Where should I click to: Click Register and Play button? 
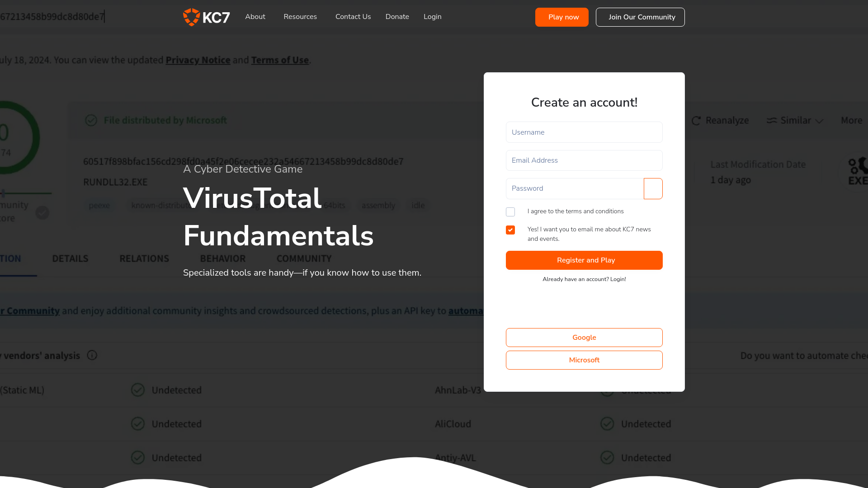pos(584,260)
